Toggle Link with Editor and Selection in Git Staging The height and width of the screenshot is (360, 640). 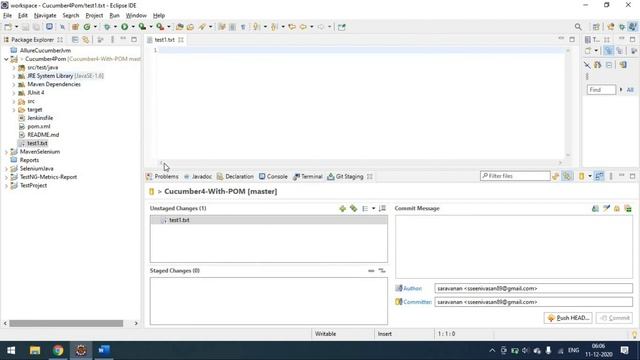pos(567,176)
